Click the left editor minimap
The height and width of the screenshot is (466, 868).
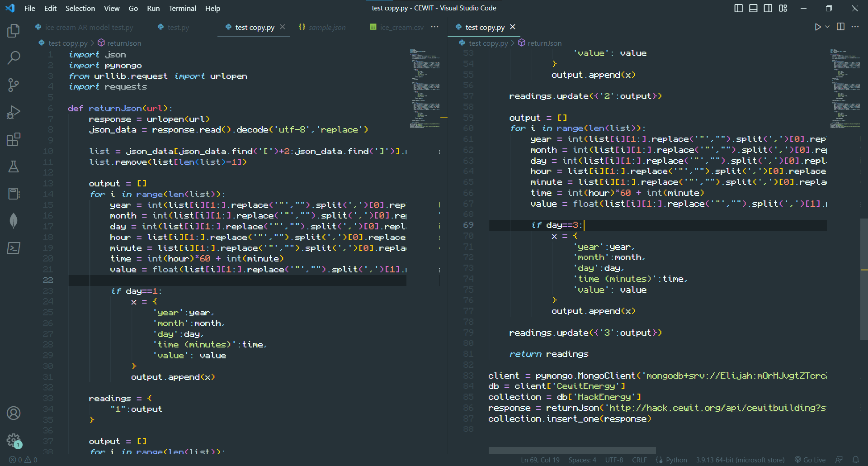(x=425, y=89)
